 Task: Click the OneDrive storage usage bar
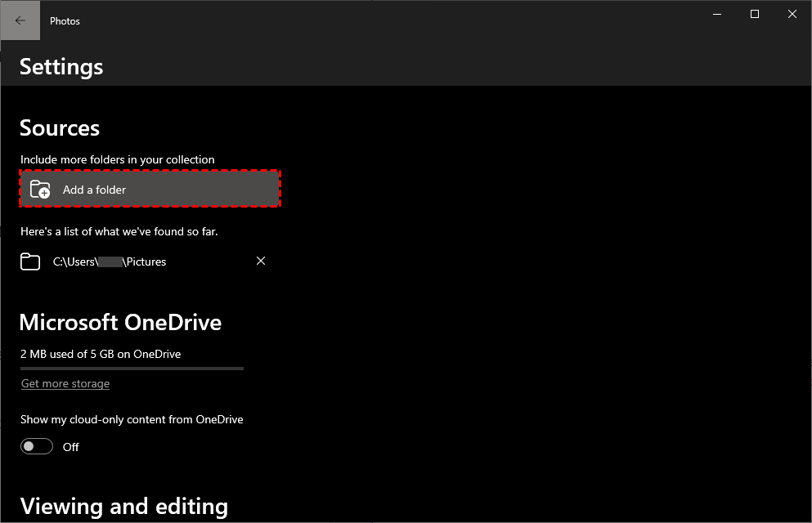click(132, 369)
